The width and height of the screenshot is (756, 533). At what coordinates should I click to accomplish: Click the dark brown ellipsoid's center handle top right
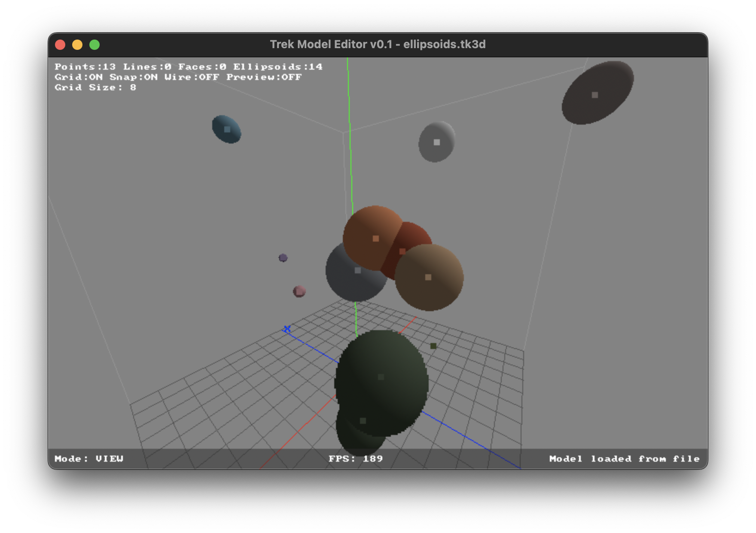(594, 95)
